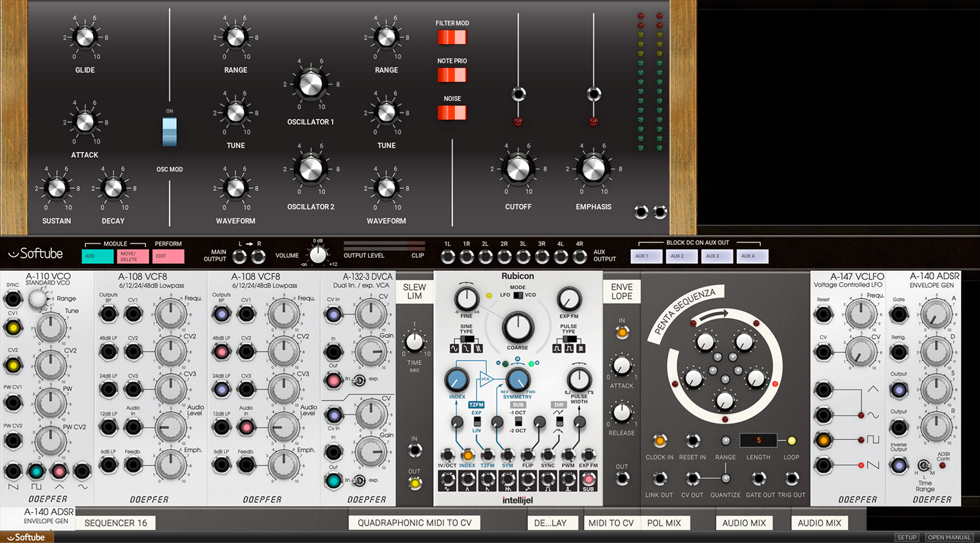Click the A-110 VCO Tune knob

click(x=51, y=327)
